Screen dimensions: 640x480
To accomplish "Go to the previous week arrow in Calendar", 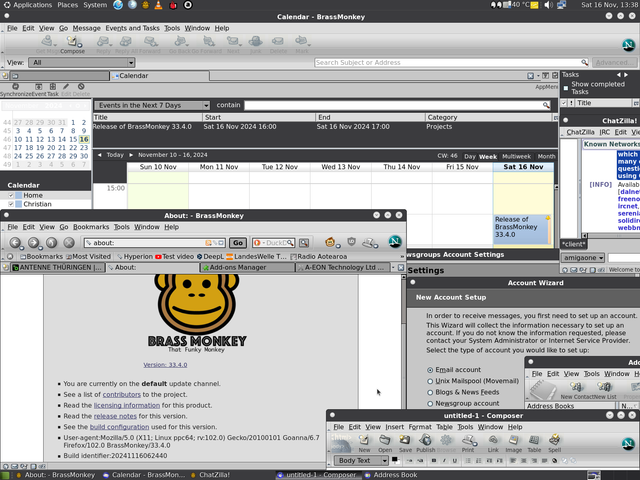I will pyautogui.click(x=99, y=155).
